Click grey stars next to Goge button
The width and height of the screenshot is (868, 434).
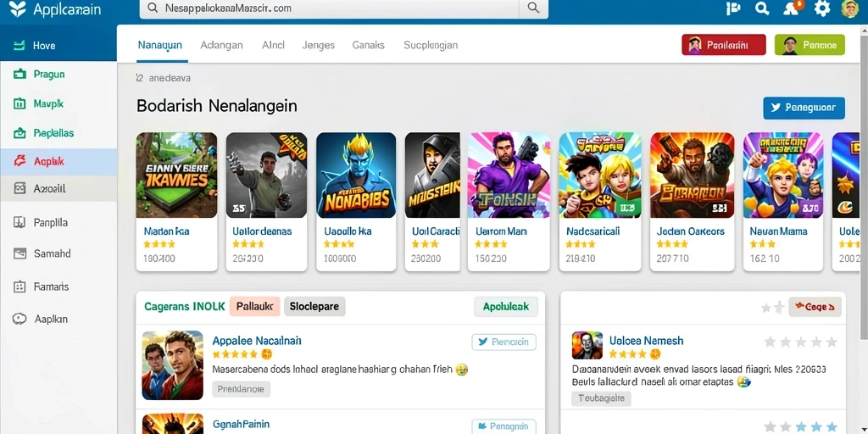click(773, 307)
